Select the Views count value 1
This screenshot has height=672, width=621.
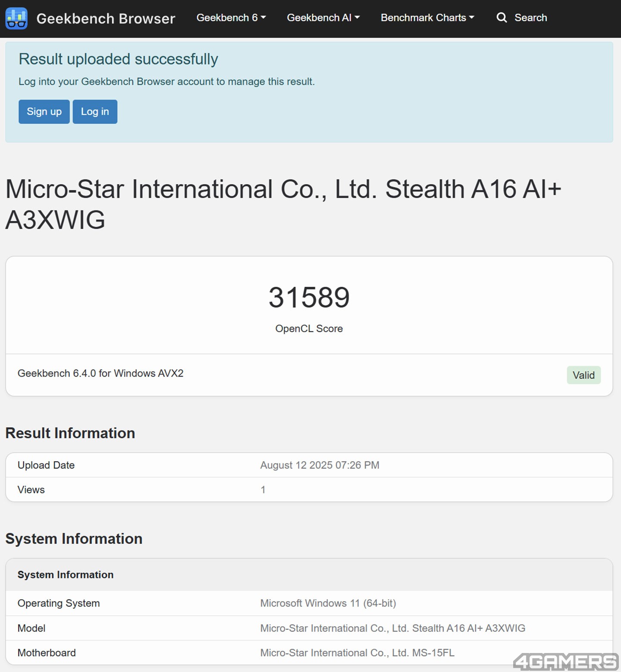[x=263, y=490]
